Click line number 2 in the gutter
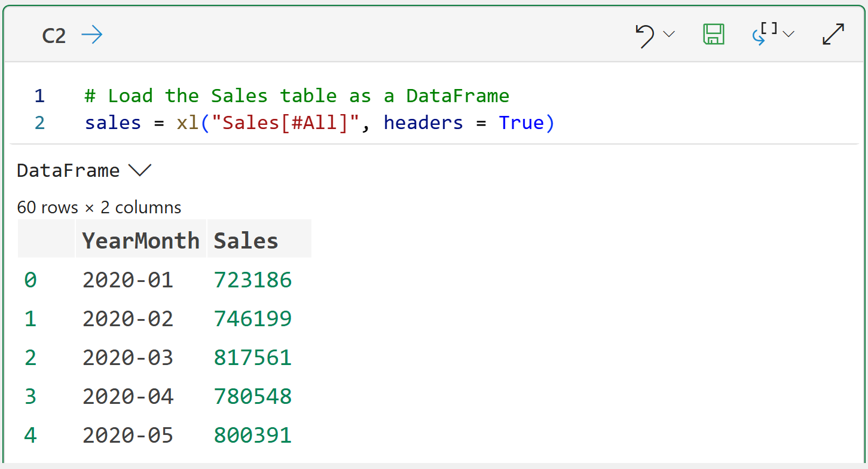This screenshot has height=469, width=868. 39,123
